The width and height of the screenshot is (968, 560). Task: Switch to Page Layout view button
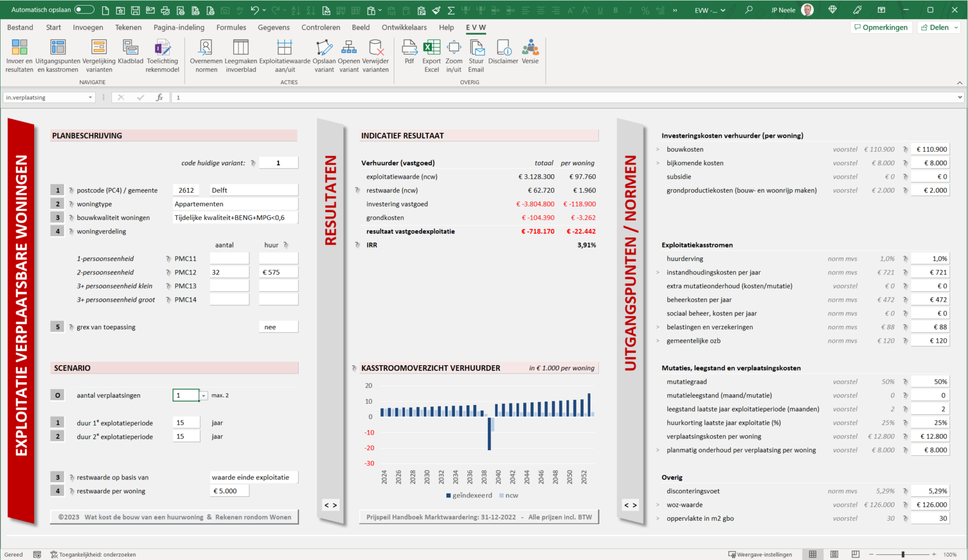834,554
